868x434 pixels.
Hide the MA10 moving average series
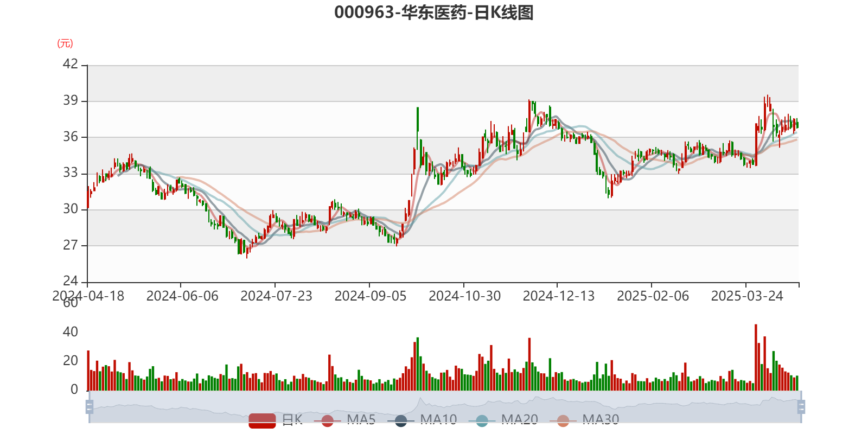pyautogui.click(x=422, y=420)
